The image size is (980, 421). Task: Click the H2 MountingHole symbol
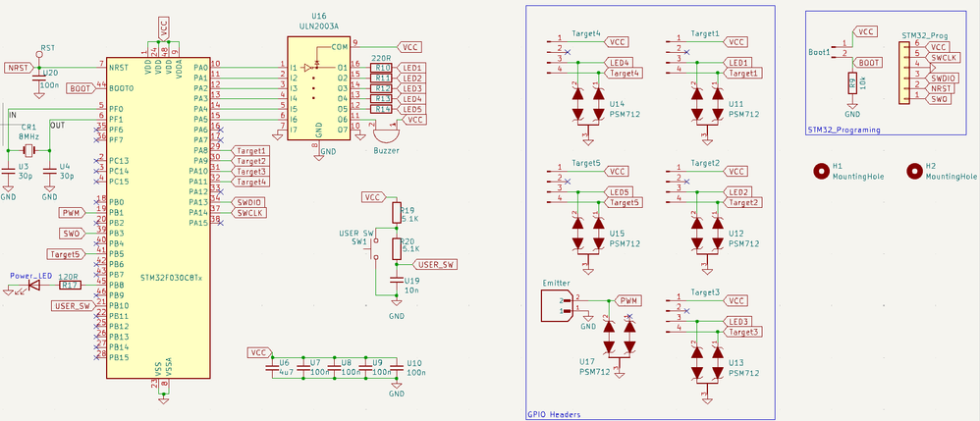(914, 171)
